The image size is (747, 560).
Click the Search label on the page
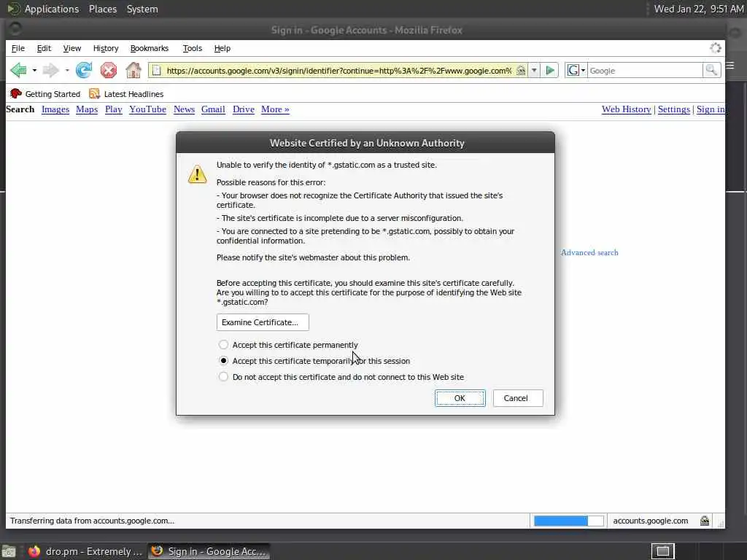(20, 109)
